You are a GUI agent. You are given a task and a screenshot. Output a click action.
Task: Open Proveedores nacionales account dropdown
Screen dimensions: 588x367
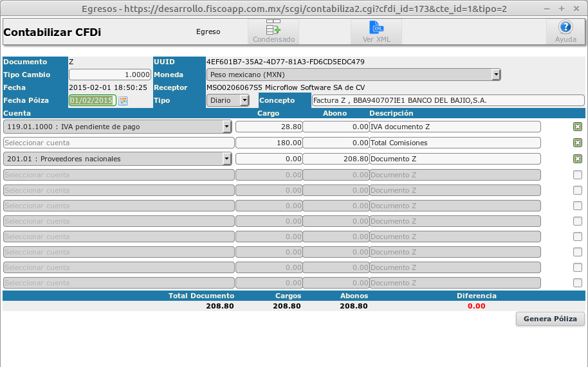click(x=226, y=159)
